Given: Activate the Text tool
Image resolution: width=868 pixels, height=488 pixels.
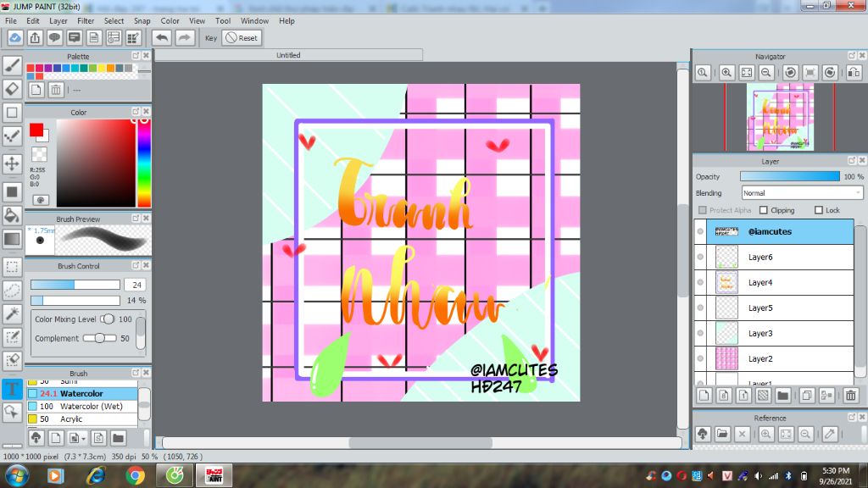Looking at the screenshot, I should 12,388.
